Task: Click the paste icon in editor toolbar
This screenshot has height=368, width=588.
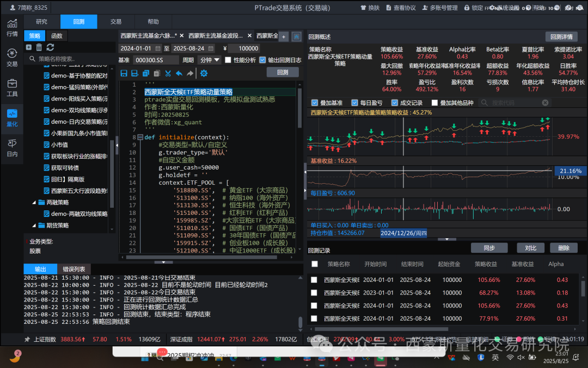Action: tap(157, 73)
